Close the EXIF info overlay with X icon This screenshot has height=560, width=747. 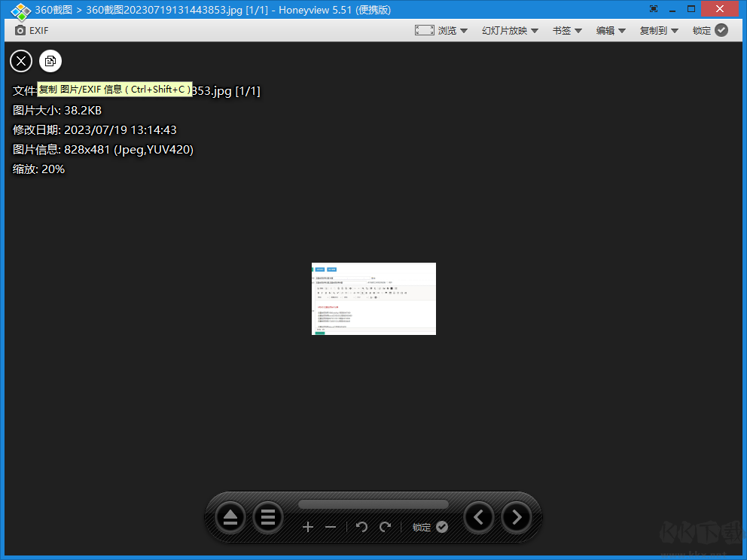click(21, 61)
